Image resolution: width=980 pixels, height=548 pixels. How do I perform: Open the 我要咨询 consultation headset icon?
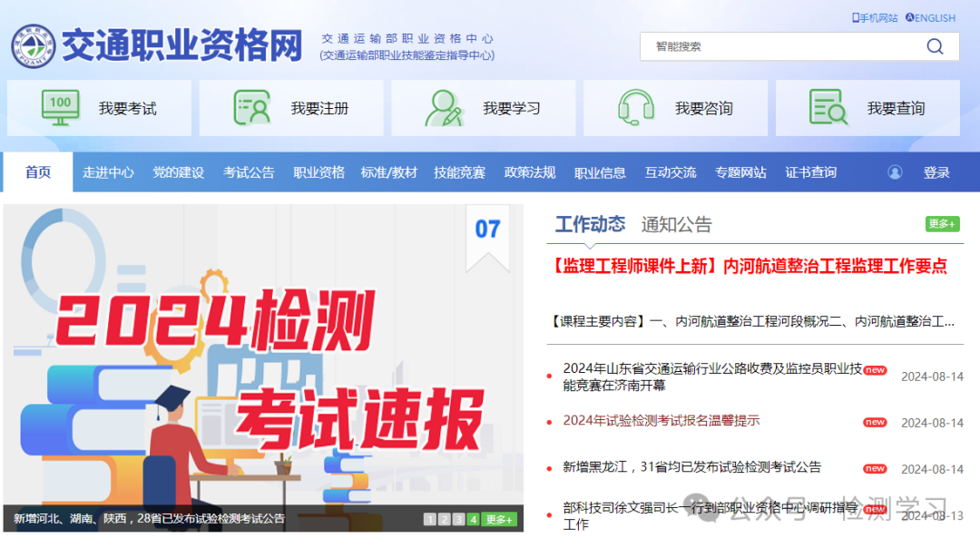pyautogui.click(x=636, y=107)
